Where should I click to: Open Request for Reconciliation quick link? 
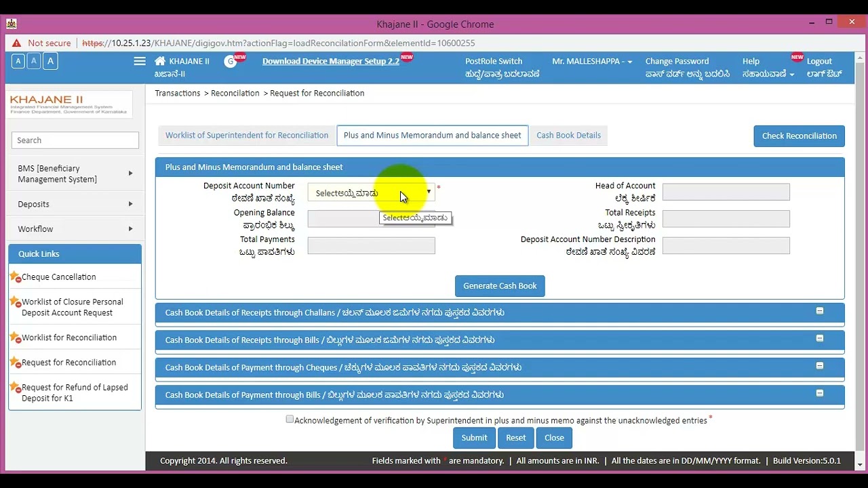click(x=69, y=363)
